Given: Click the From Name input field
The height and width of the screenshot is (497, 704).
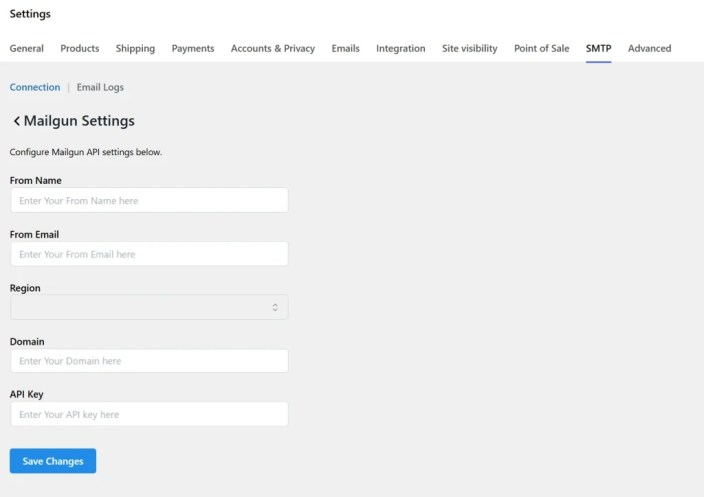Looking at the screenshot, I should click(x=149, y=201).
